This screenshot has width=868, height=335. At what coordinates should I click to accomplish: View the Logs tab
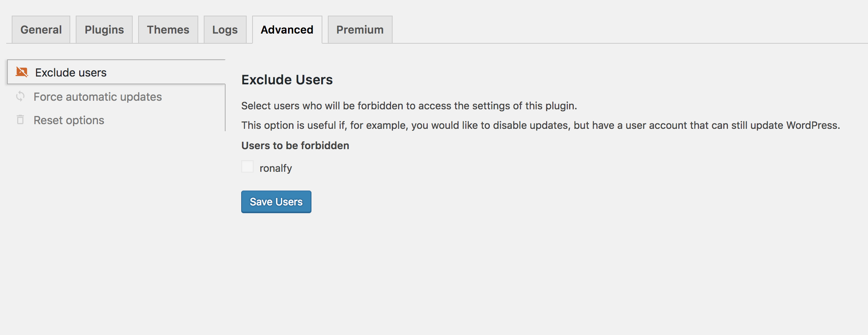[225, 30]
